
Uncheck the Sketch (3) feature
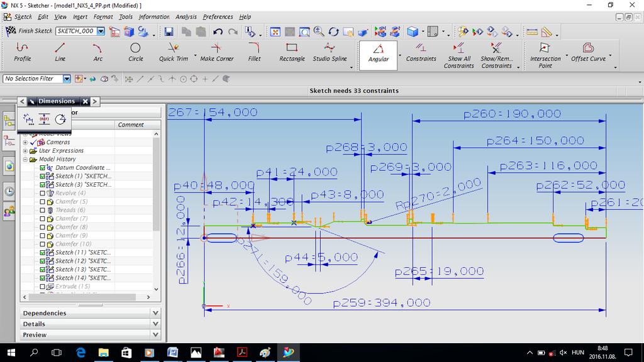pyautogui.click(x=42, y=185)
